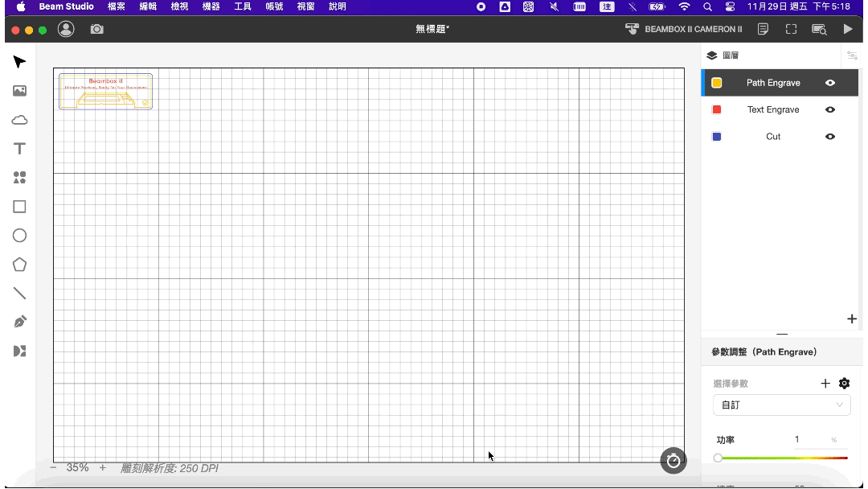Open the 檢視 menu
868x489 pixels.
179,6
